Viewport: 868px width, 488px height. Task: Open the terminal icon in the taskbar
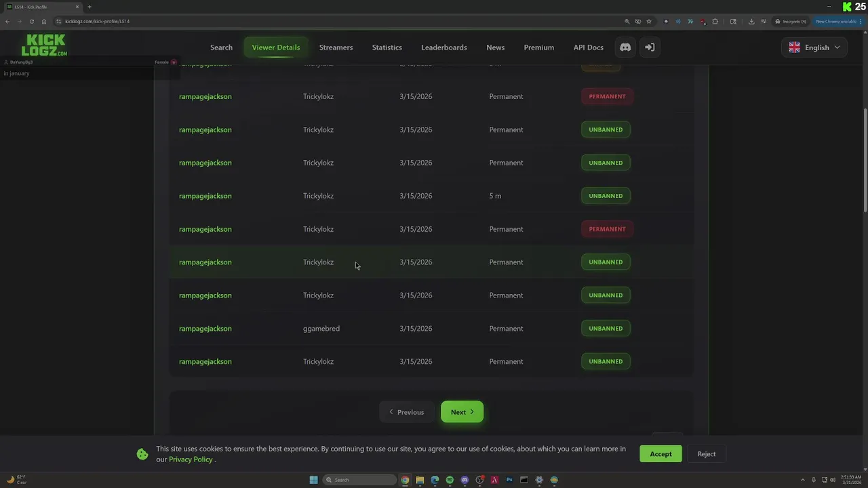pyautogui.click(x=524, y=480)
